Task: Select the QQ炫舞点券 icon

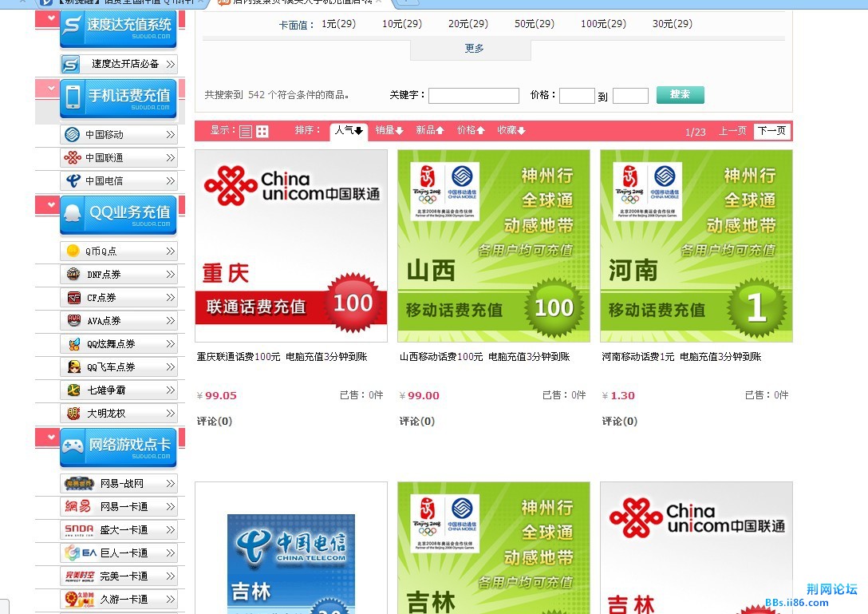Action: point(74,344)
